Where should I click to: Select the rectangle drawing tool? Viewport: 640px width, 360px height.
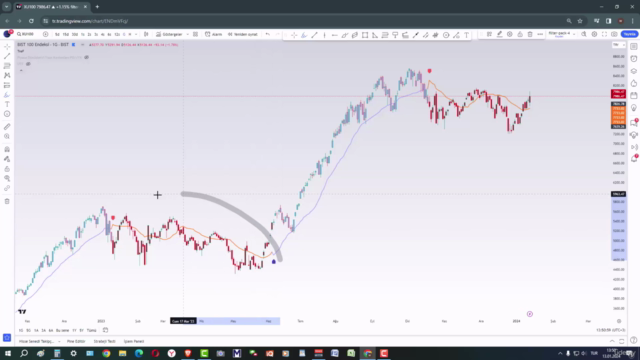click(365, 35)
